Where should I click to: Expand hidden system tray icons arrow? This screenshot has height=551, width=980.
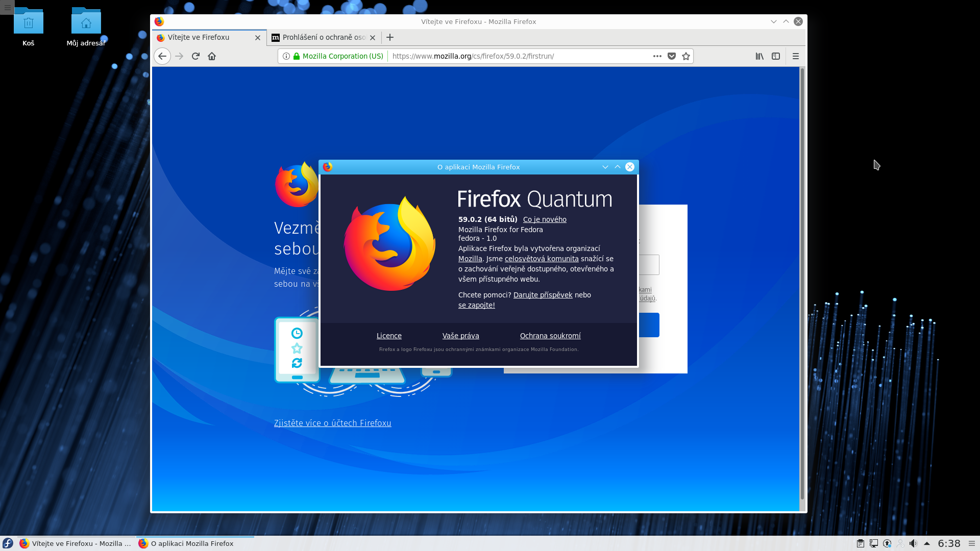point(927,543)
